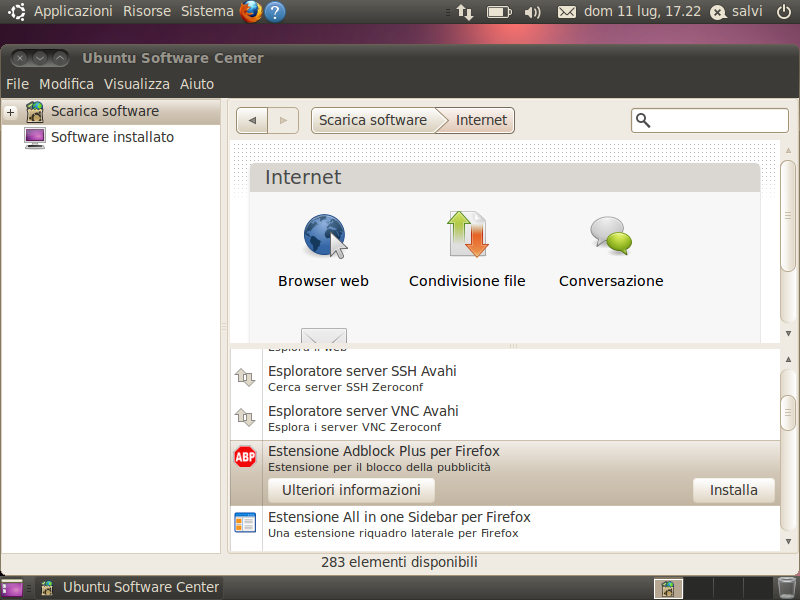Open the volume control indicator
This screenshot has height=600, width=800.
pyautogui.click(x=533, y=12)
